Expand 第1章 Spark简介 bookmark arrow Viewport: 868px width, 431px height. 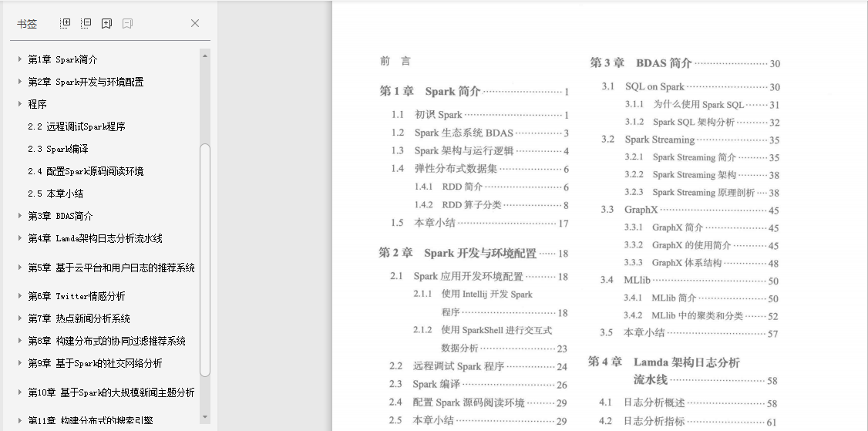pos(19,59)
